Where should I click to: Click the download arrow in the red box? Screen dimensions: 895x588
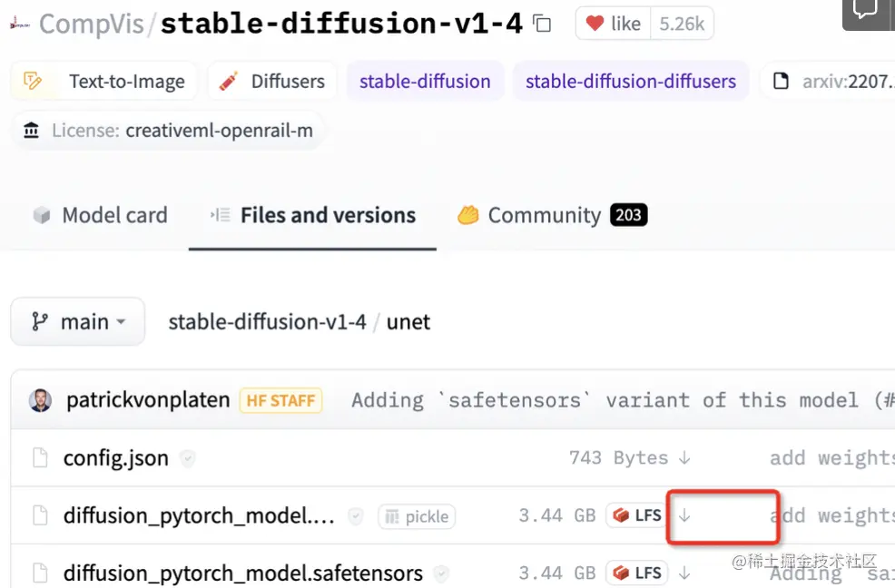[685, 515]
